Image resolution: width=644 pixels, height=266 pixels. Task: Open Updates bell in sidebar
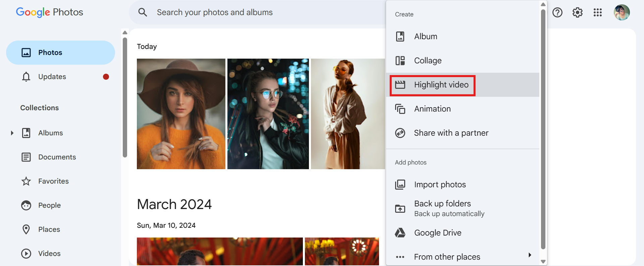pos(26,77)
